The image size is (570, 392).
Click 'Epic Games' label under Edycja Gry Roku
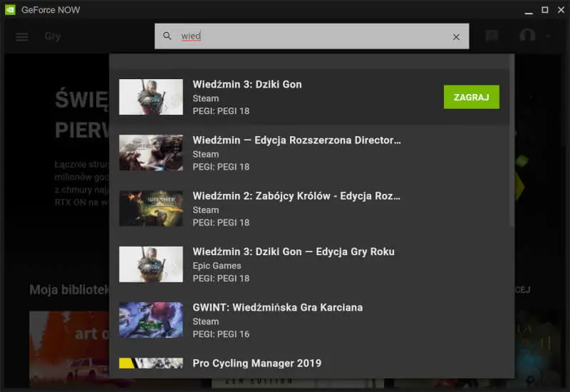[x=217, y=266]
